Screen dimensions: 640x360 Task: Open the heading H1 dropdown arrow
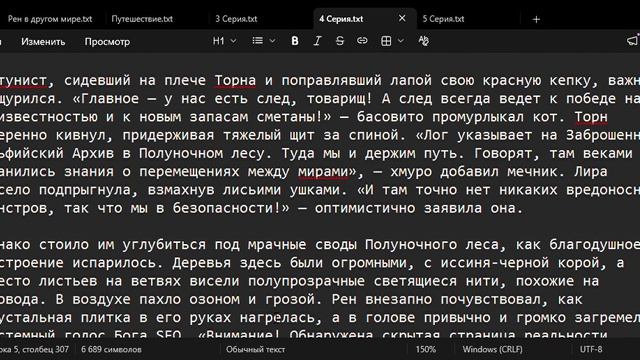coord(233,41)
